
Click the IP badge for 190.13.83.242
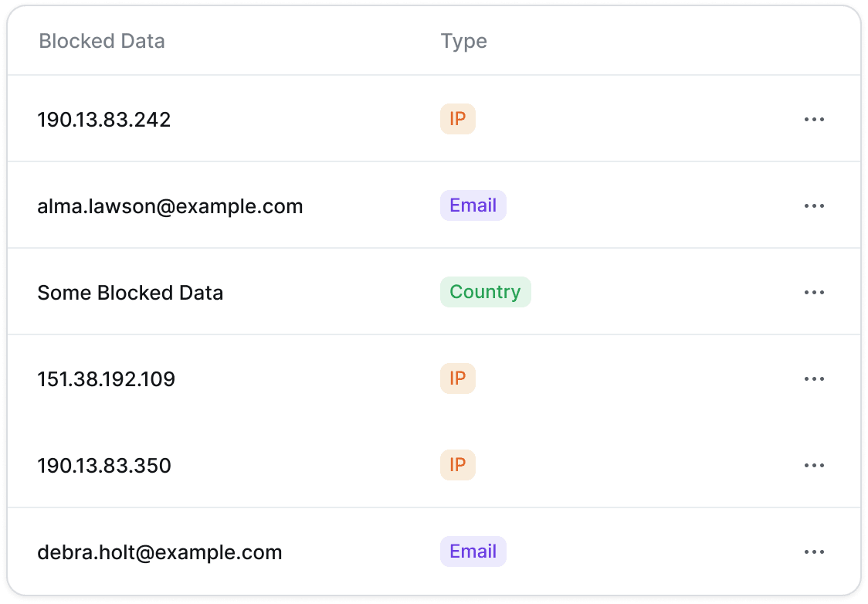click(458, 119)
